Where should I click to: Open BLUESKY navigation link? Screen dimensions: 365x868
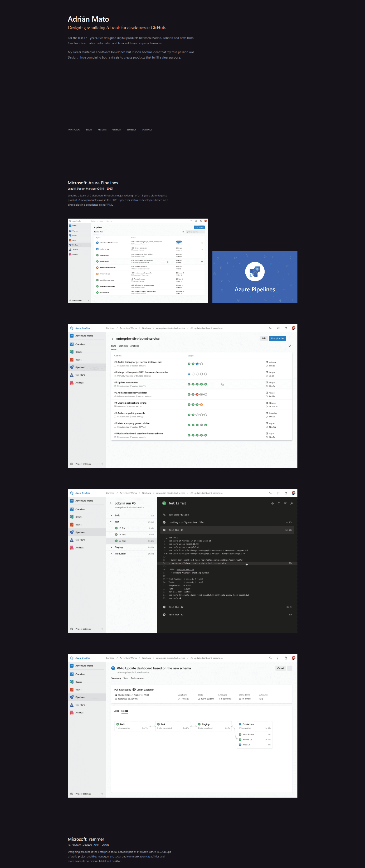click(x=131, y=129)
